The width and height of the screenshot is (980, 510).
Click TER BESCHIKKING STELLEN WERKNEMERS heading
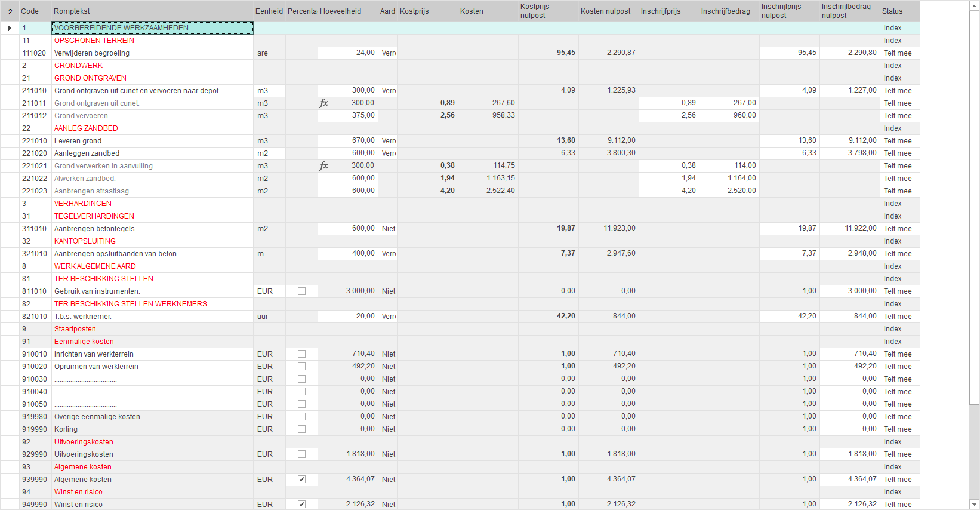pyautogui.click(x=131, y=304)
